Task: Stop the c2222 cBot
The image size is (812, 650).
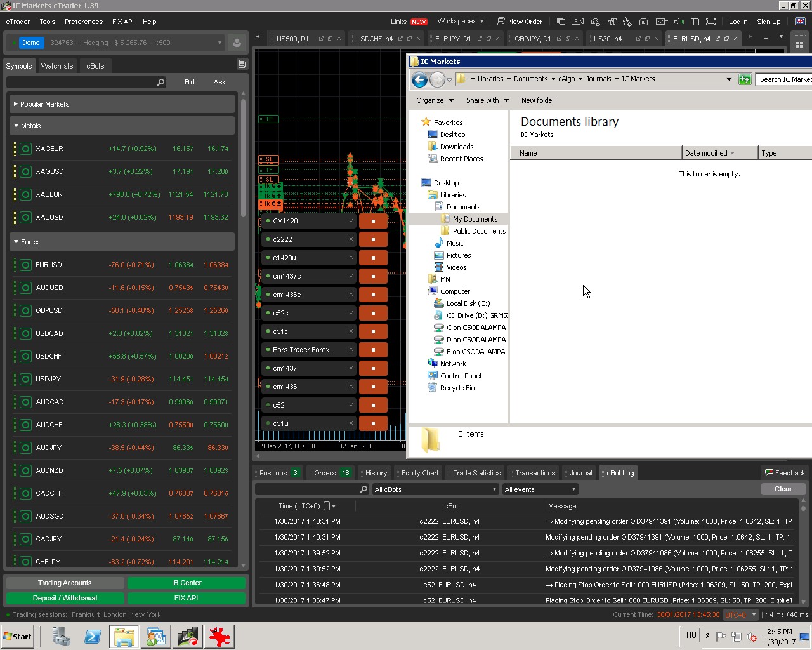Action: pyautogui.click(x=373, y=239)
